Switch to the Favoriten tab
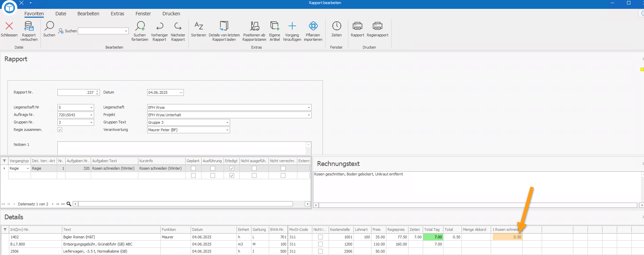Viewport: 644px width, 255px height. click(x=34, y=14)
